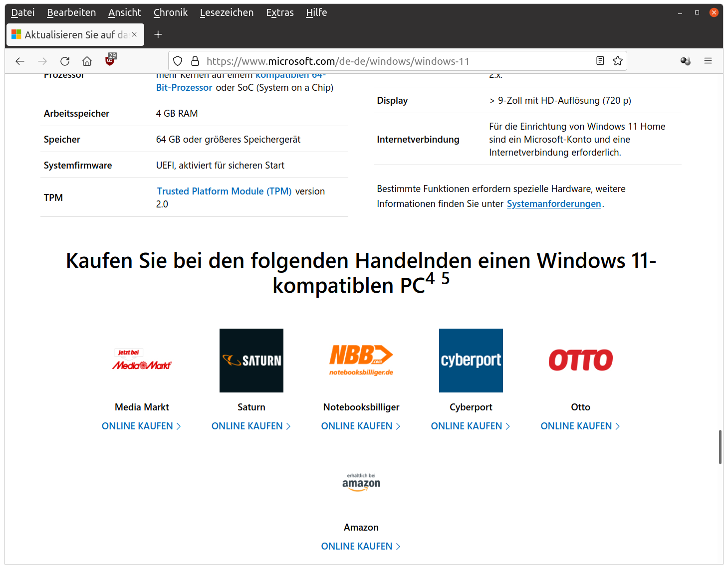Click ONLINE KAUFEN under Amazon
This screenshot has height=569, width=728.
coord(361,547)
